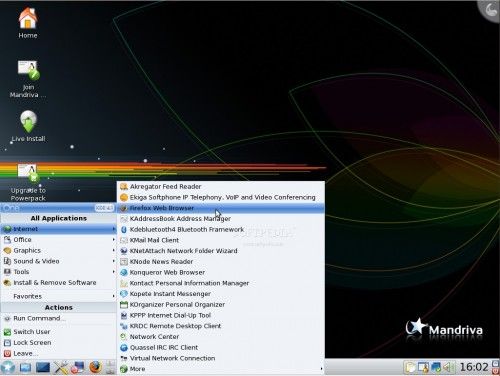Launch KRDC Remote Desktop Client
Image resolution: width=500 pixels, height=376 pixels.
(x=221, y=326)
